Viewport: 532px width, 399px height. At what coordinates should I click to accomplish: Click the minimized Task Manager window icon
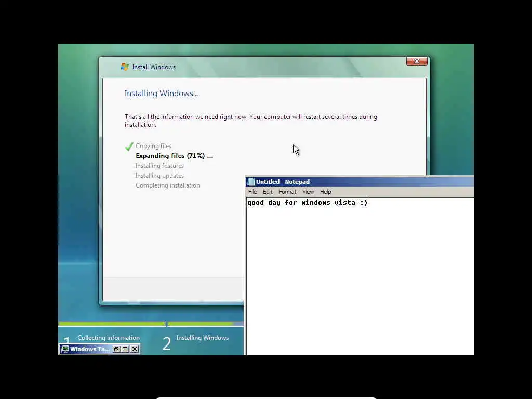[x=65, y=349]
